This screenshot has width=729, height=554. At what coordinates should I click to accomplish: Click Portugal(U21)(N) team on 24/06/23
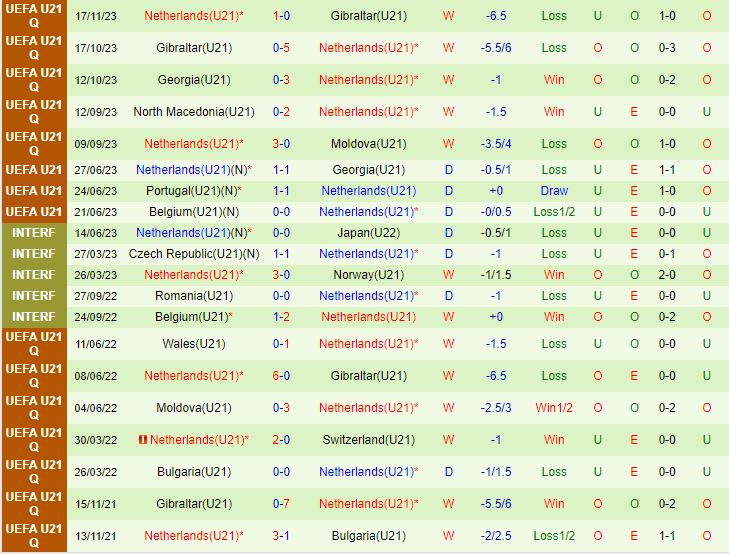click(x=194, y=191)
